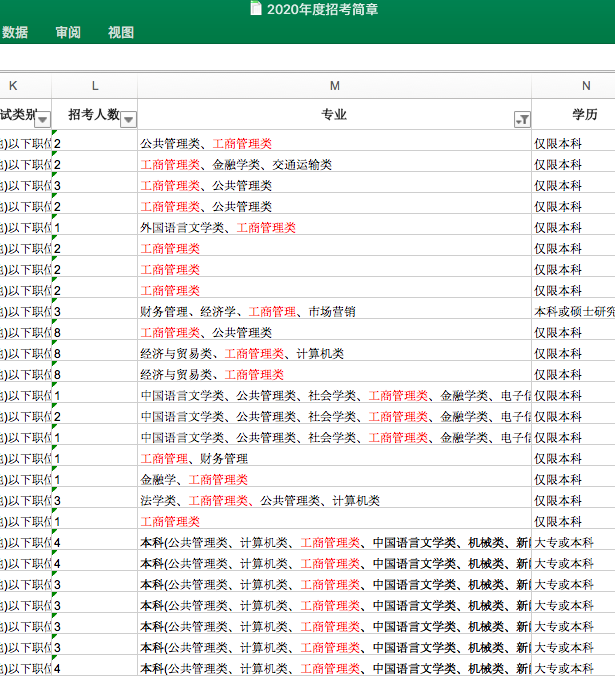Open the 招考人数 column filter dropdown

(128, 120)
